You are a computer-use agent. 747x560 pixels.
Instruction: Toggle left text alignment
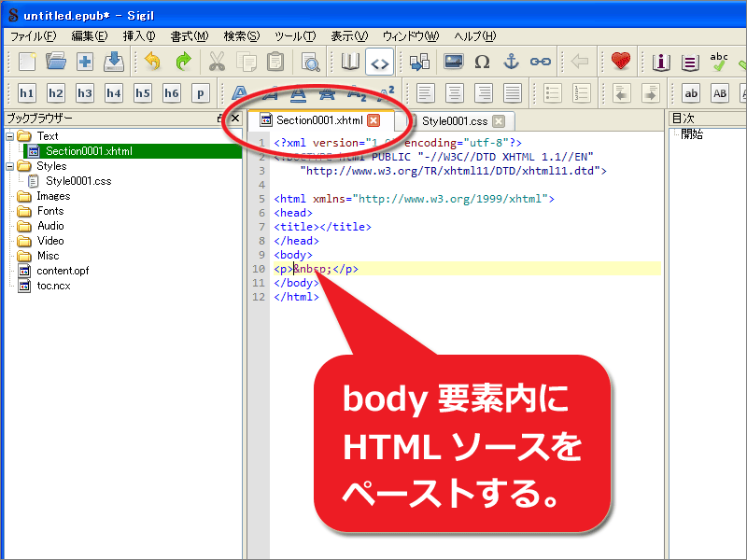[x=425, y=92]
